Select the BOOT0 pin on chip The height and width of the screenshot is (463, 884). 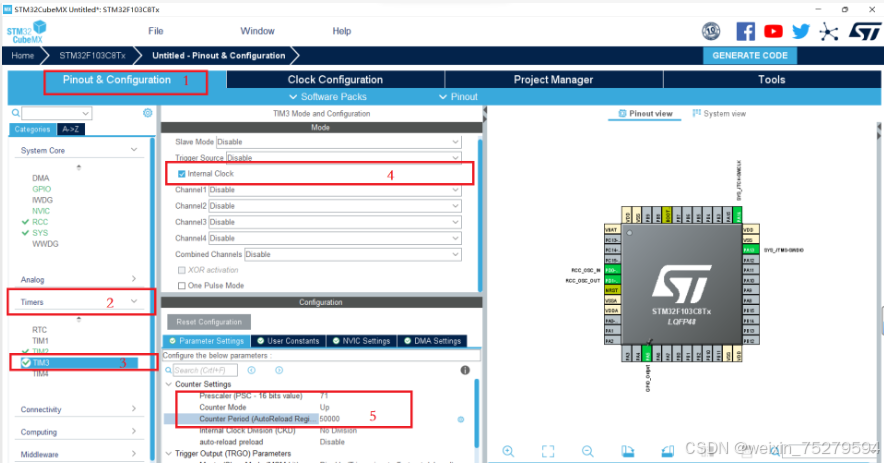(x=668, y=215)
